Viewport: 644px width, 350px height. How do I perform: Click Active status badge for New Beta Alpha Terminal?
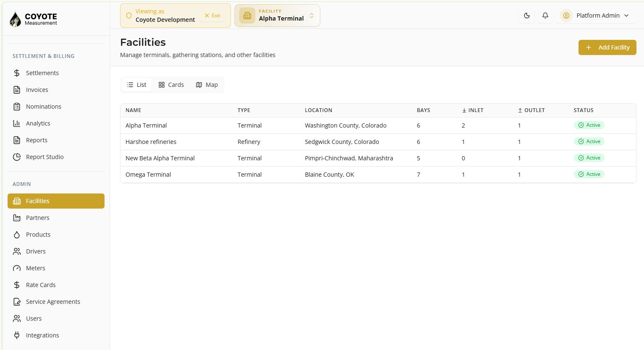[589, 158]
